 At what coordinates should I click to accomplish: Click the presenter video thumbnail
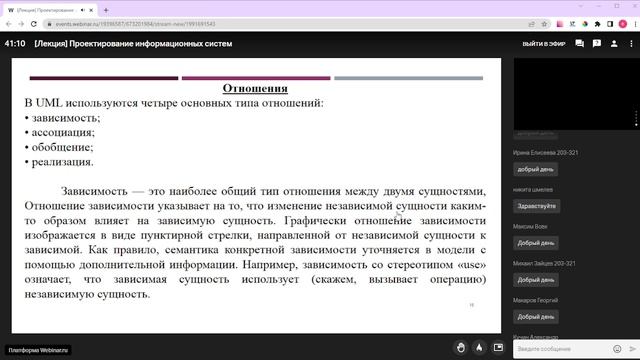[576, 94]
